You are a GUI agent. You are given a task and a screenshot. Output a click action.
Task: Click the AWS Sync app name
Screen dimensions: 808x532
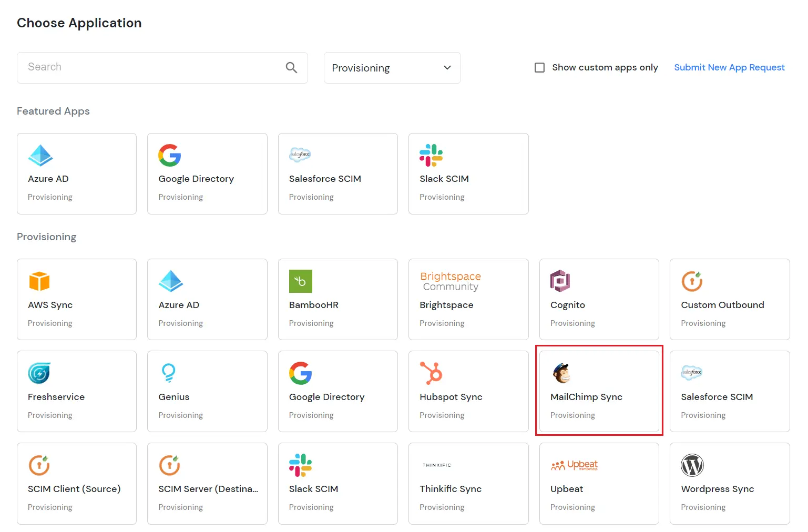50,305
